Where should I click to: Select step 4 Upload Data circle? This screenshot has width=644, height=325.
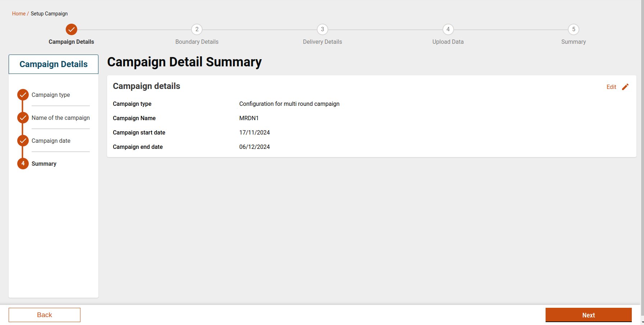click(x=448, y=29)
